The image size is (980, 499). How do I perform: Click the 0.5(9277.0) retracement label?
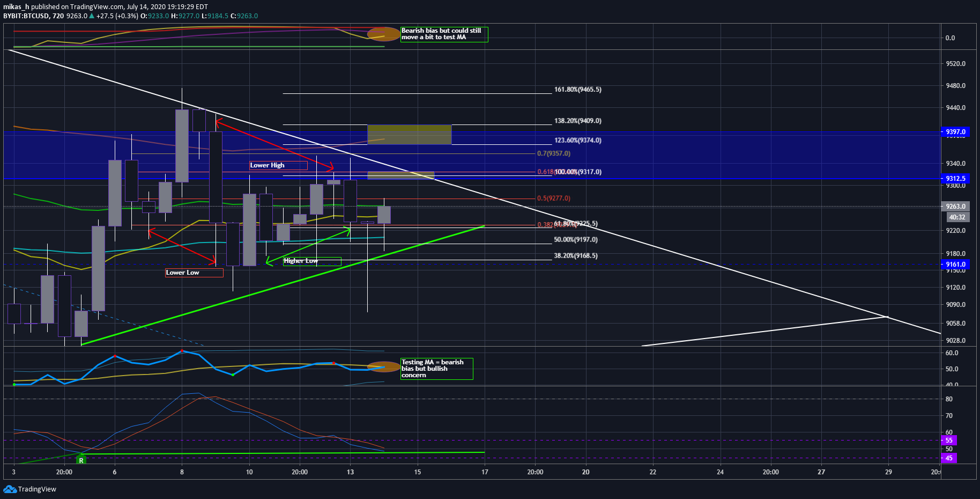[554, 198]
